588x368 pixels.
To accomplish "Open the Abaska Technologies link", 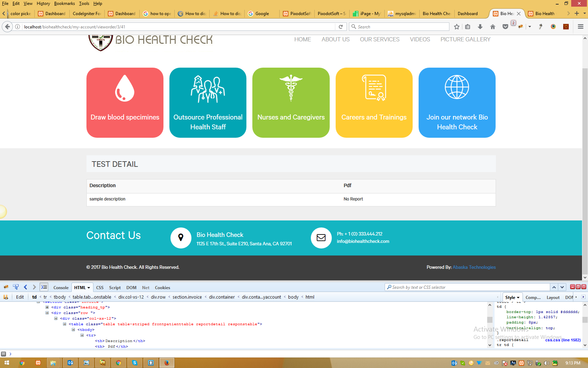I will 474,267.
